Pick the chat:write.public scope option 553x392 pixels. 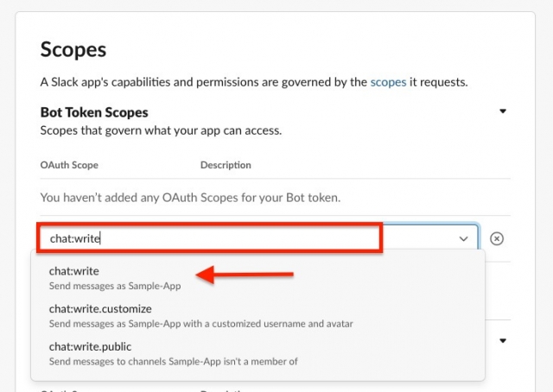pyautogui.click(x=257, y=353)
